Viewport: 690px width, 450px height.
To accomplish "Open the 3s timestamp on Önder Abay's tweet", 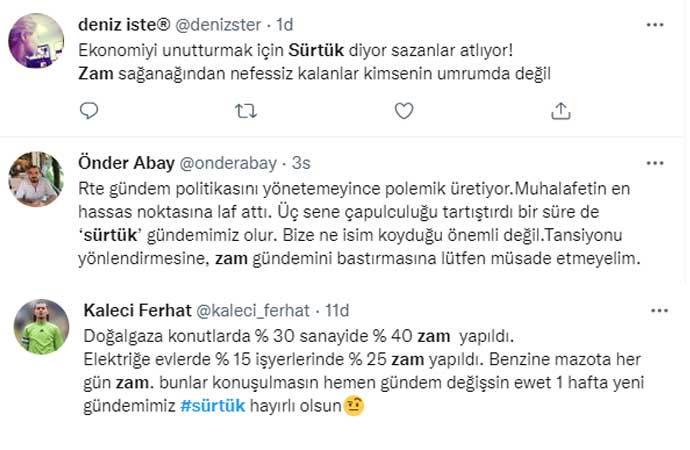I will point(300,162).
